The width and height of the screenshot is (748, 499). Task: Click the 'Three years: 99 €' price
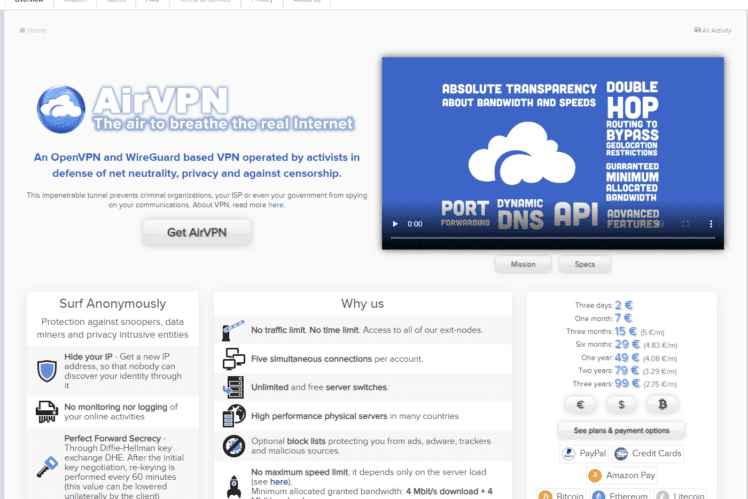click(x=624, y=384)
